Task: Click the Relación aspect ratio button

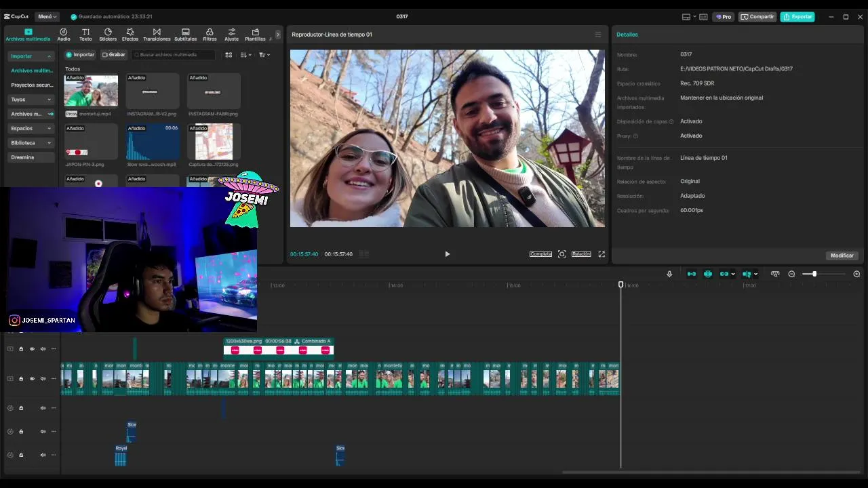Action: pos(581,254)
